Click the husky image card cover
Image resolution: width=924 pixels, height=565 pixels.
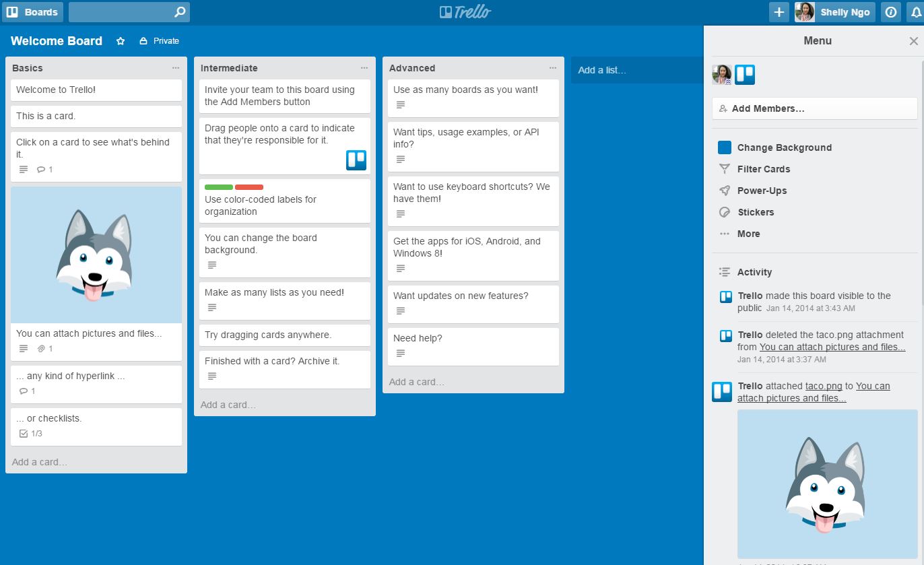click(96, 255)
